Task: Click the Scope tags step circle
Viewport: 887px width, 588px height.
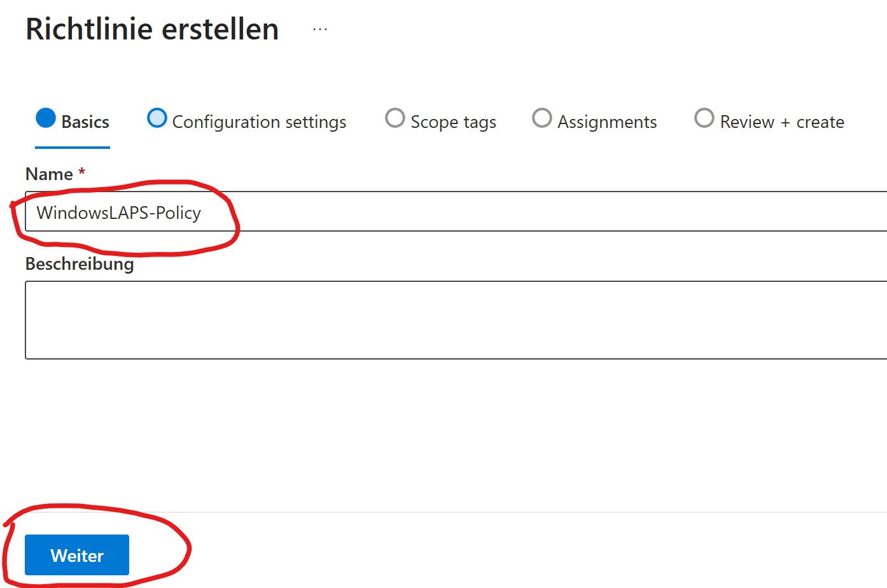Action: pyautogui.click(x=395, y=118)
